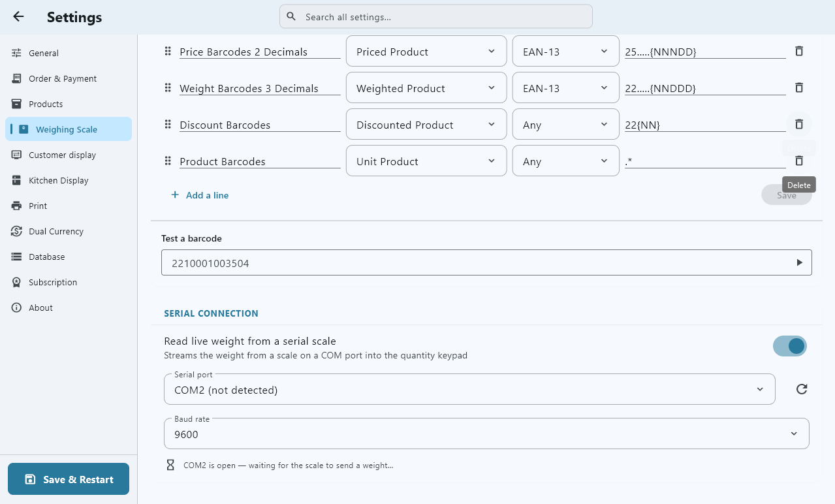Image resolution: width=835 pixels, height=504 pixels.
Task: Grab the Weight Barcodes 3 Decimals drag handle
Action: click(168, 87)
